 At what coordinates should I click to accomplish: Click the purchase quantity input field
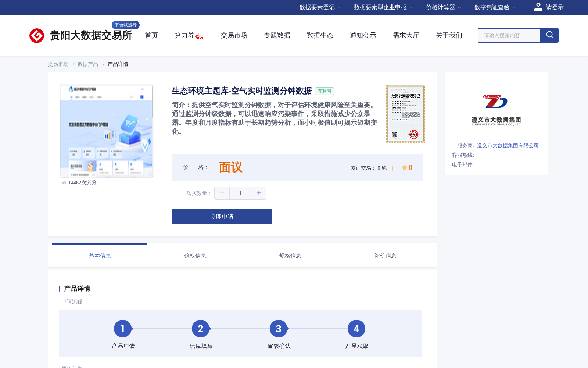pyautogui.click(x=240, y=193)
